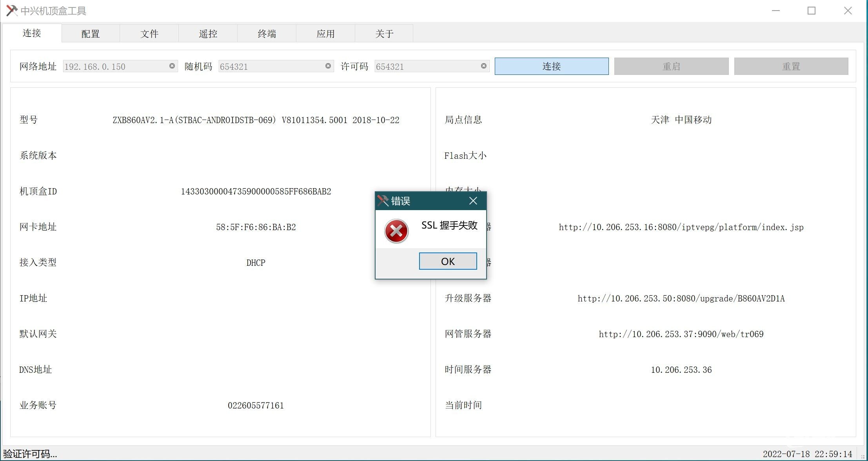
Task: Open the 应用 tab
Action: click(326, 34)
